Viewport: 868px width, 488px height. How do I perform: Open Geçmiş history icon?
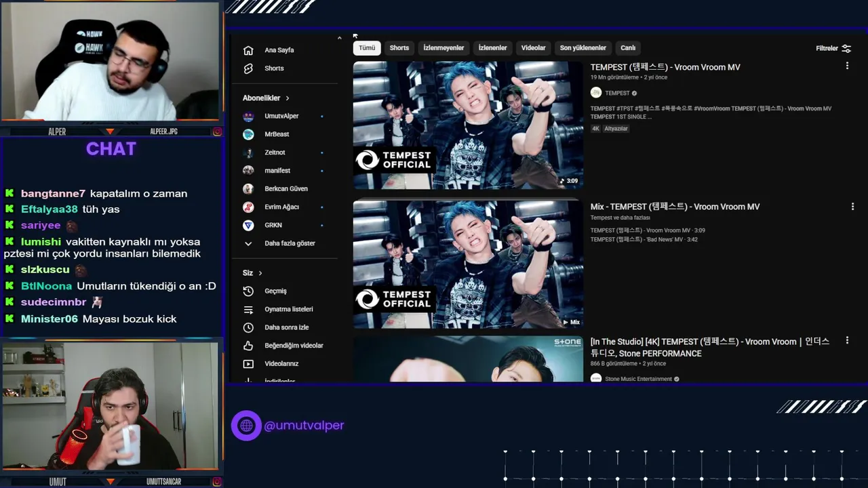tap(248, 291)
